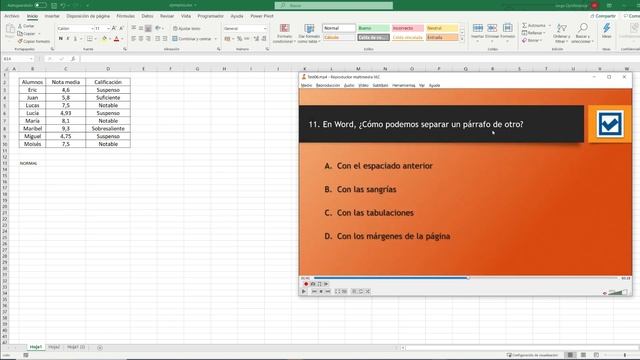Select cell with Sobresaliente

tap(108, 129)
